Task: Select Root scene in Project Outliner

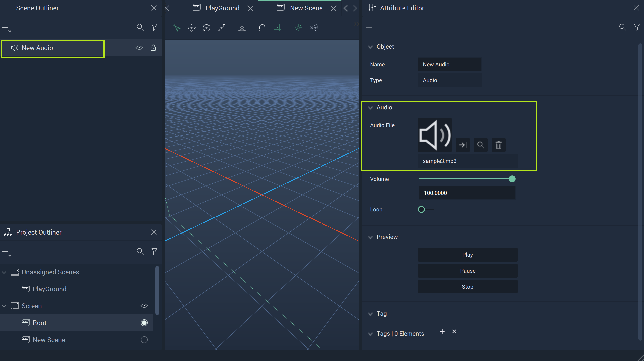Action: tap(76, 323)
